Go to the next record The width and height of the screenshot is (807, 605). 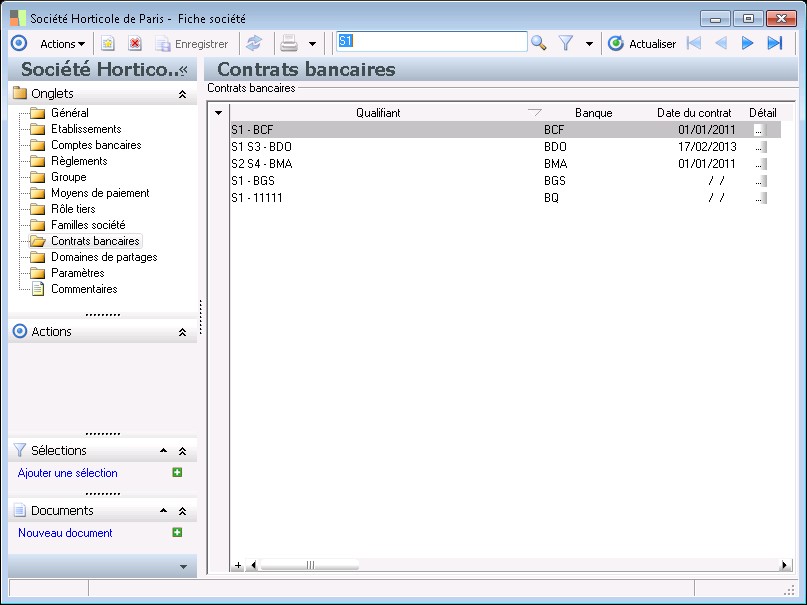tap(747, 43)
